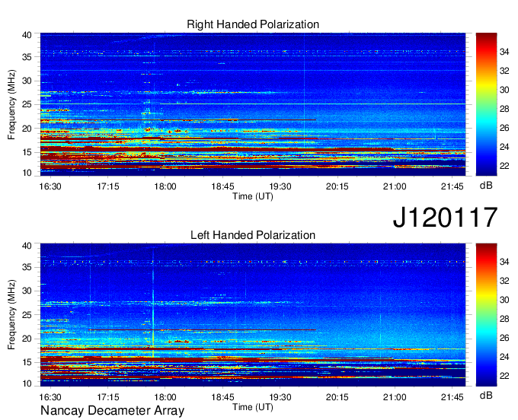The image size is (518, 420).
Task: Click the 32 dB tick on right-handed color bar
Action: (x=504, y=71)
